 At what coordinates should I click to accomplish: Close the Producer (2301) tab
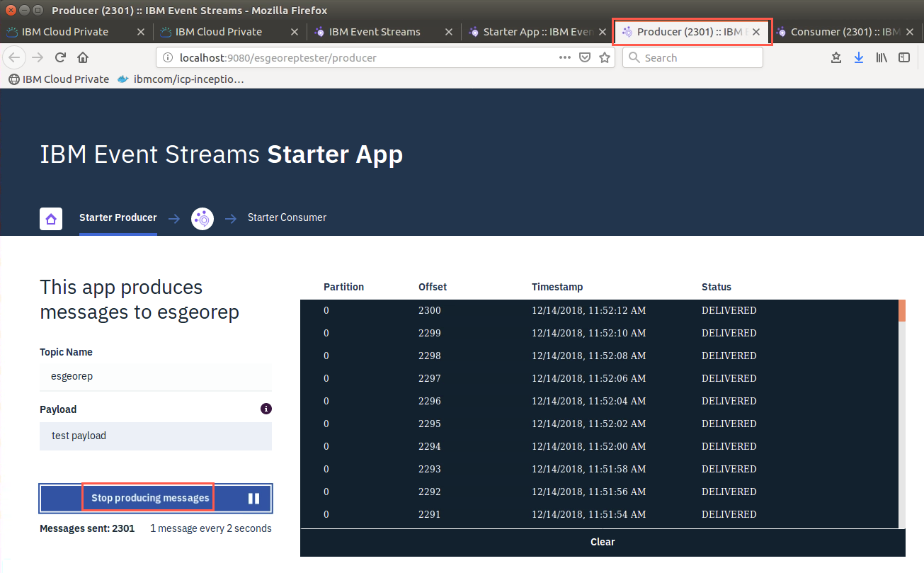[756, 32]
